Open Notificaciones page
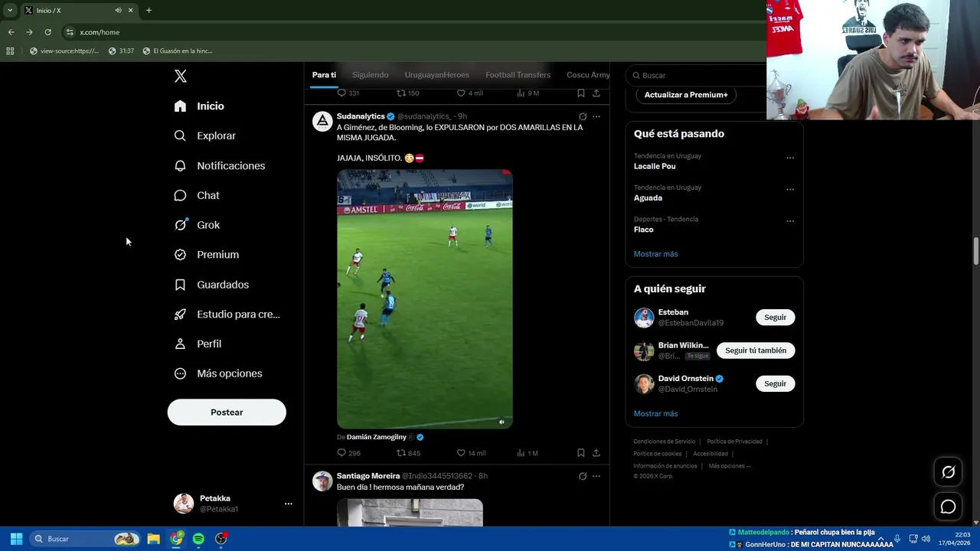This screenshot has width=980, height=551. [x=219, y=165]
